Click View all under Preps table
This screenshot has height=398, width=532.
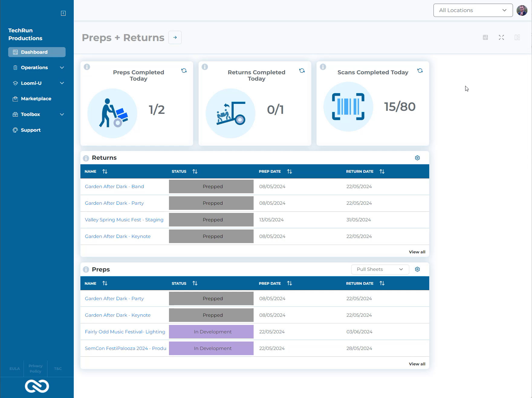(x=417, y=364)
